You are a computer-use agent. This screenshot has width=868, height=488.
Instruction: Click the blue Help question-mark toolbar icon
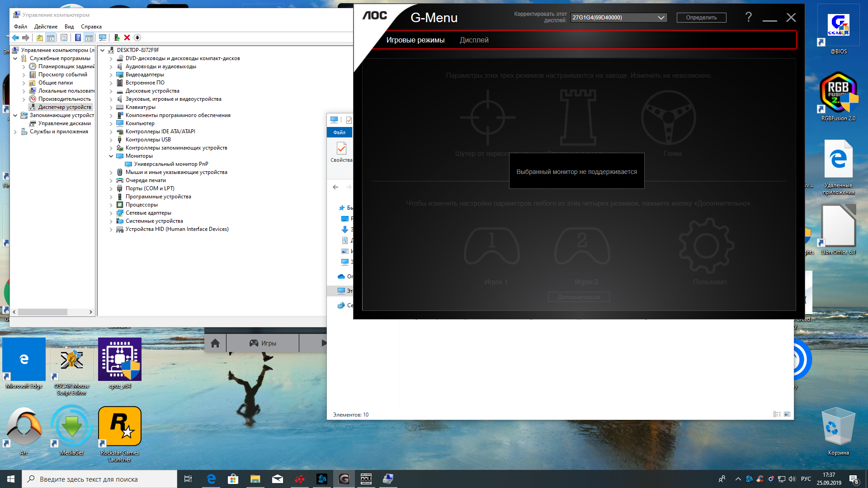coord(78,38)
